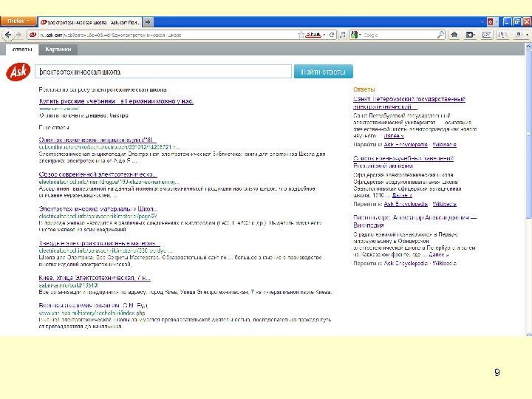Viewport: 532px width, 399px height.
Task: Open Санкт-Петербургский государственный электротехнический answer link
Action: tap(409, 103)
